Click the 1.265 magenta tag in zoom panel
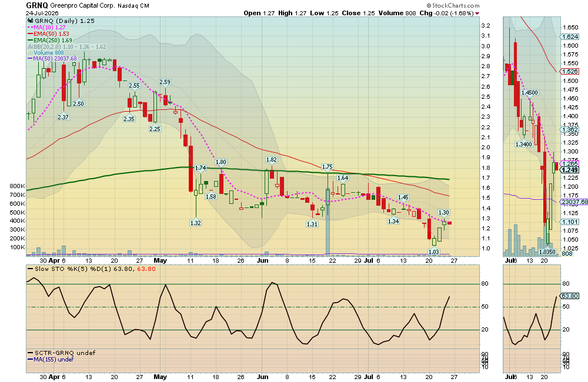 570,164
